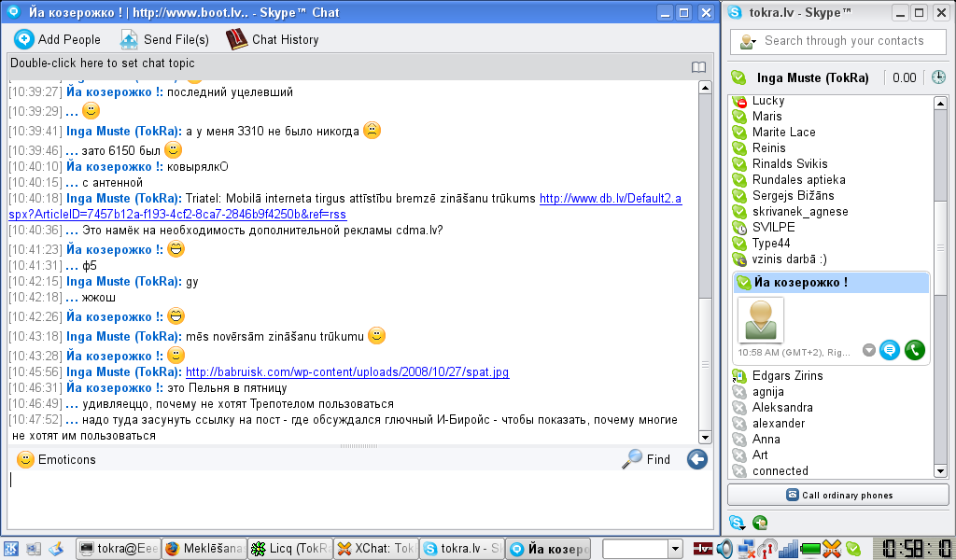Click the blue chat button on contact card
This screenshot has width=956, height=560.
click(890, 350)
